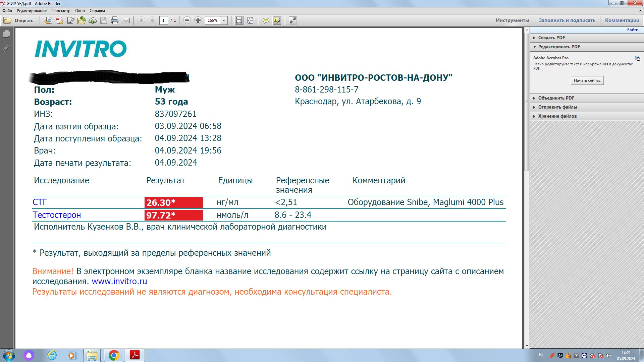Toggle fit one full page view
The image size is (644, 362).
(250, 20)
